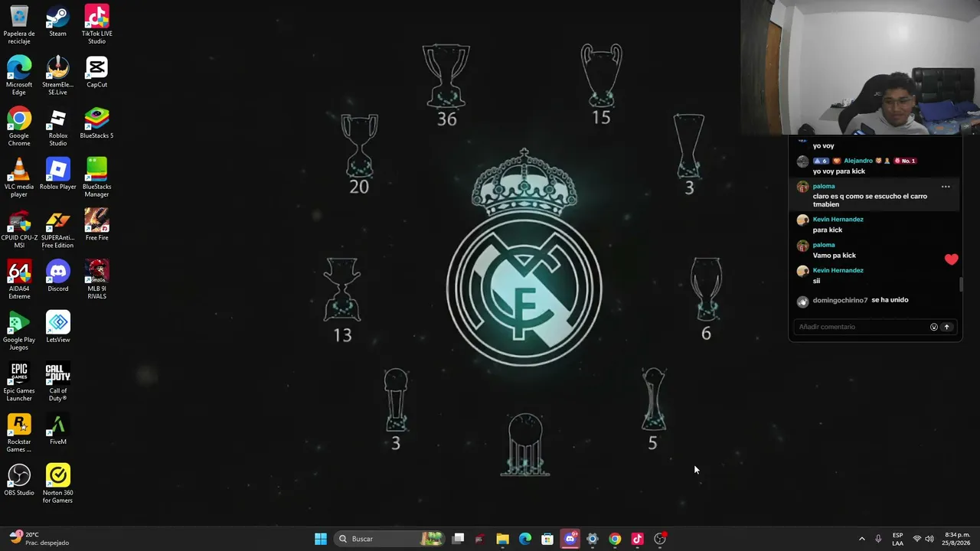
Task: Open the Discord desktop shortcut
Action: 57,276
